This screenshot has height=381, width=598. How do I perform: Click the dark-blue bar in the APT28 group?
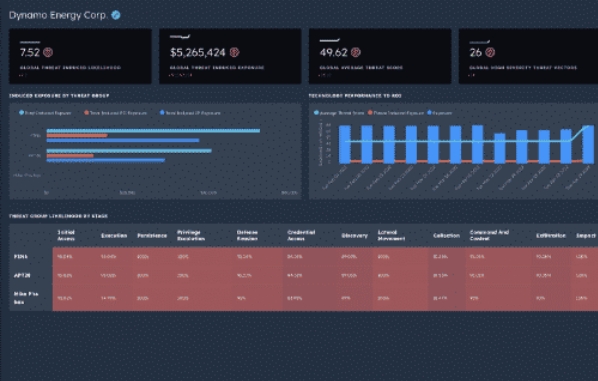[x=106, y=160]
